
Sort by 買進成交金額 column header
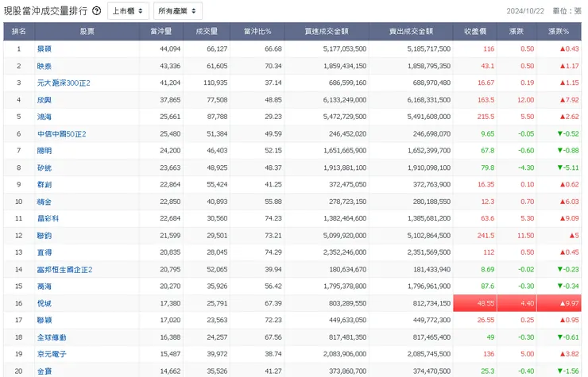327,32
